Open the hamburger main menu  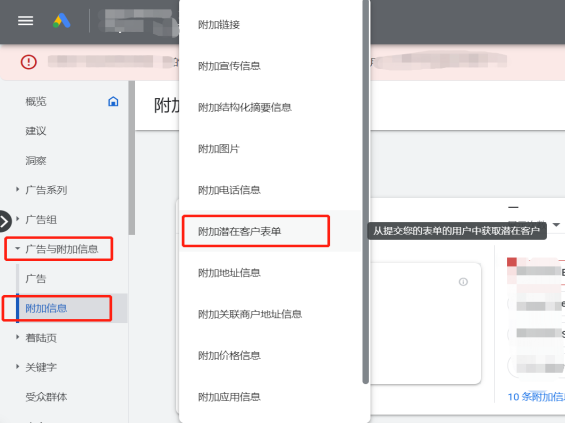[x=26, y=21]
